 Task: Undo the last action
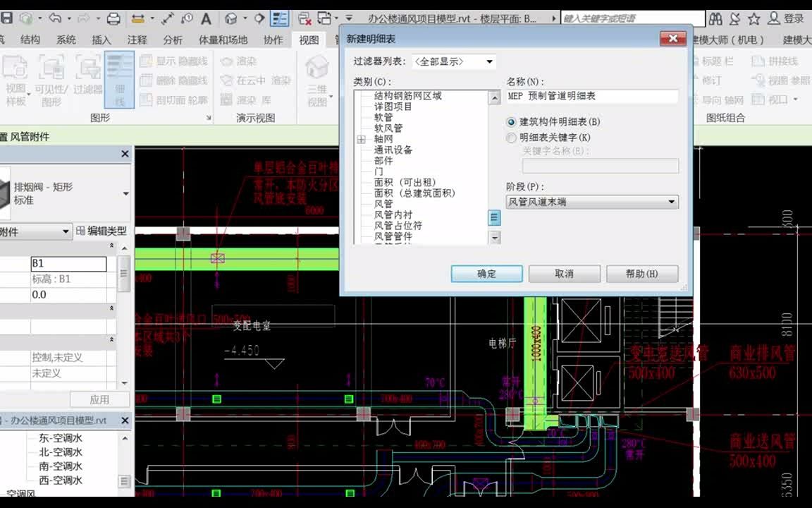click(55, 18)
